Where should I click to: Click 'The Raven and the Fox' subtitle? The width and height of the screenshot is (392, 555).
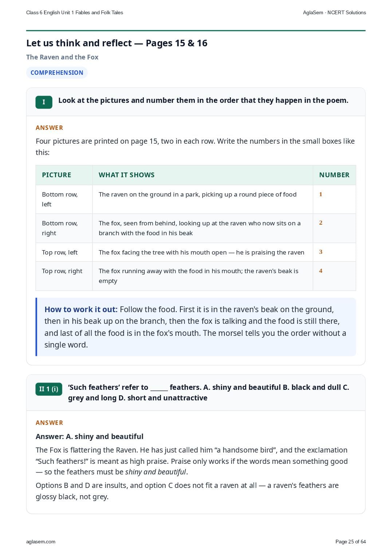pos(62,57)
